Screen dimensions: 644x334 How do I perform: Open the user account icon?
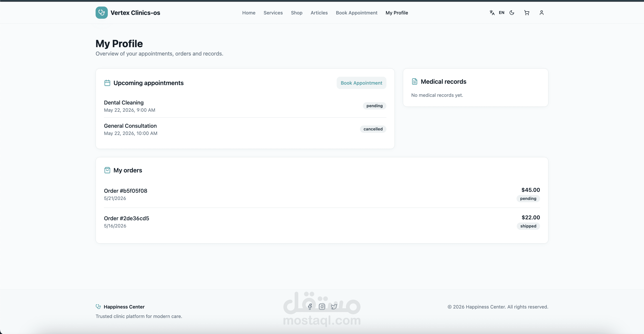tap(541, 13)
